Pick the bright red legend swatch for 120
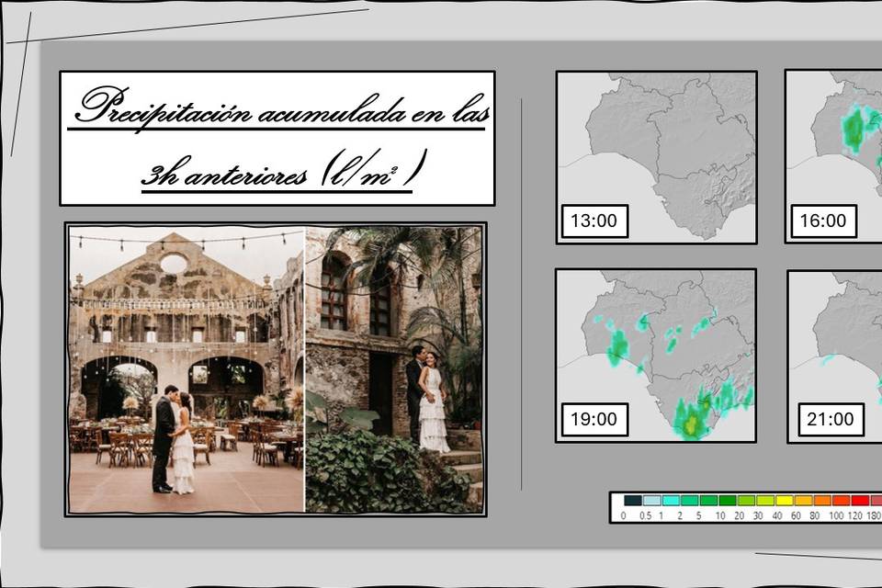The image size is (882, 588). (860, 500)
